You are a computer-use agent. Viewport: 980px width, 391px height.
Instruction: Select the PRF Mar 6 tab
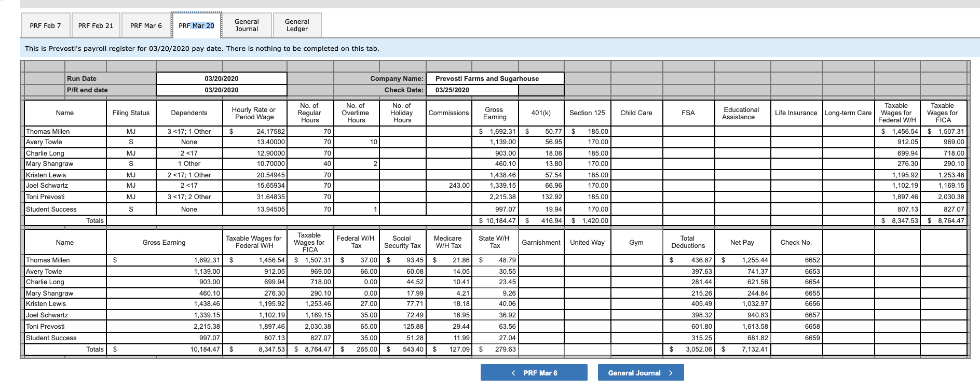pos(146,25)
